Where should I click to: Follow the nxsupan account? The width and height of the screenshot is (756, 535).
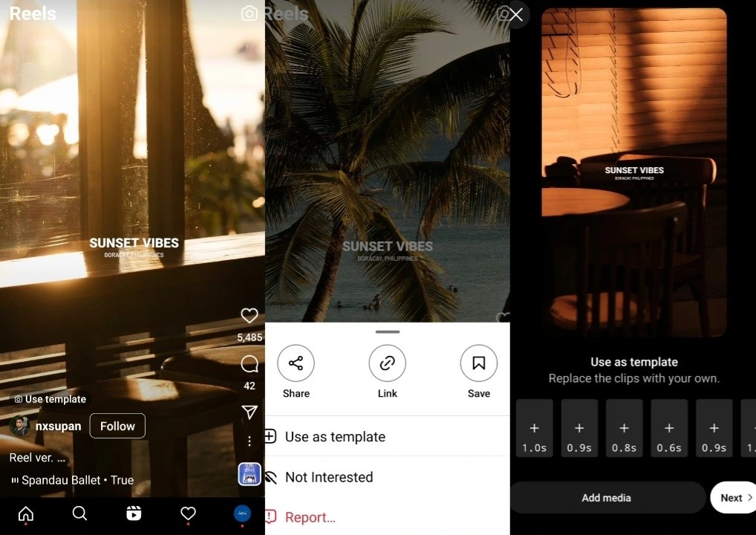pos(117,426)
